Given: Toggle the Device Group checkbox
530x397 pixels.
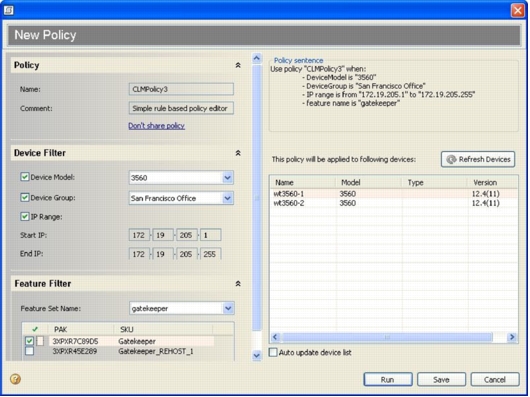Looking at the screenshot, I should coord(25,197).
